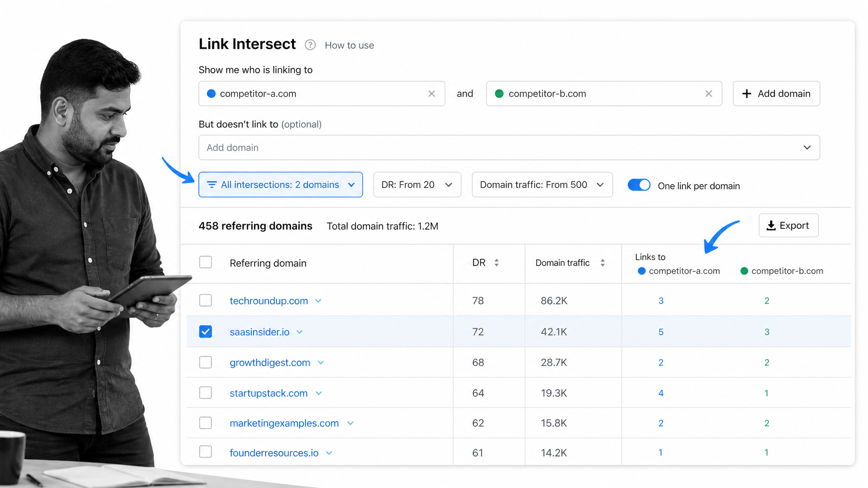Screen dimensions: 868x488
Task: Click the Add domain button
Action: (776, 94)
